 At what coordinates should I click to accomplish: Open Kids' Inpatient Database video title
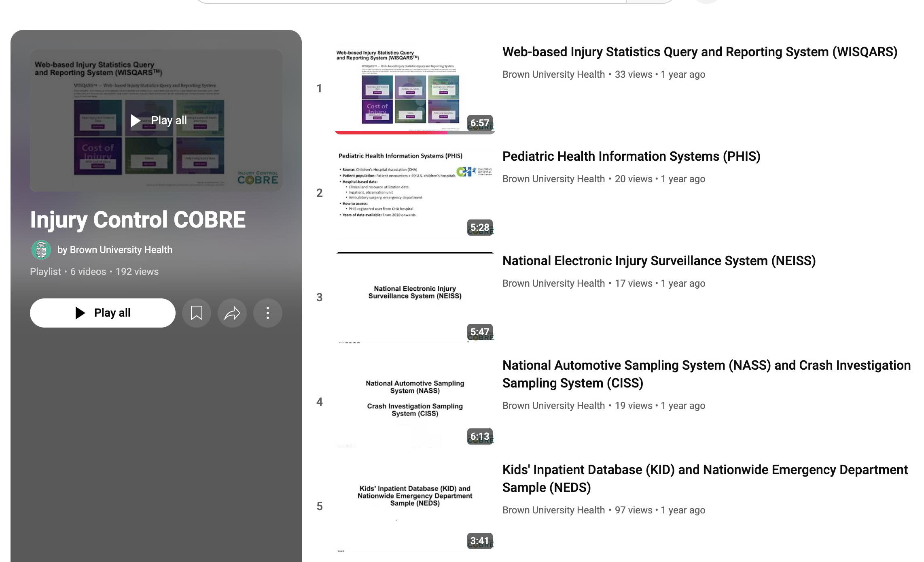pos(705,479)
